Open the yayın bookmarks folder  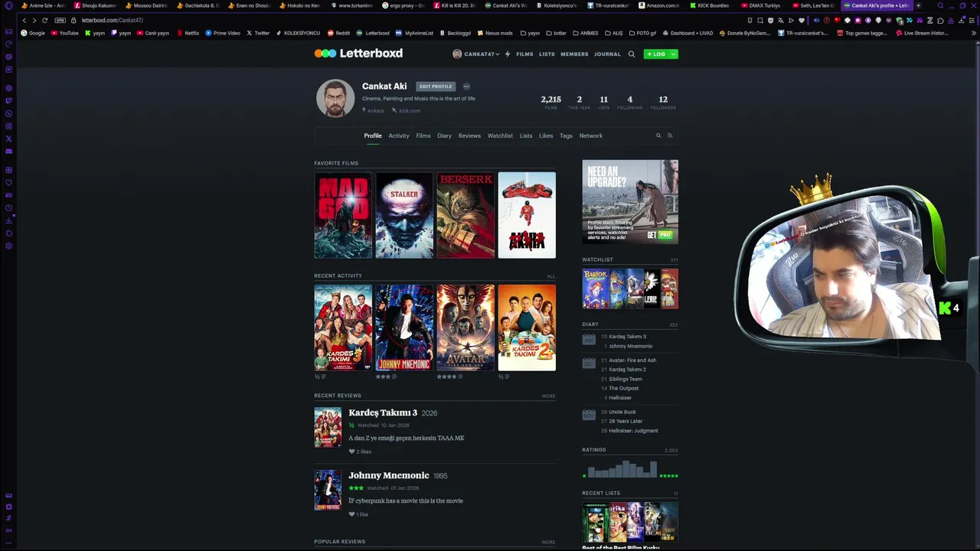[530, 33]
